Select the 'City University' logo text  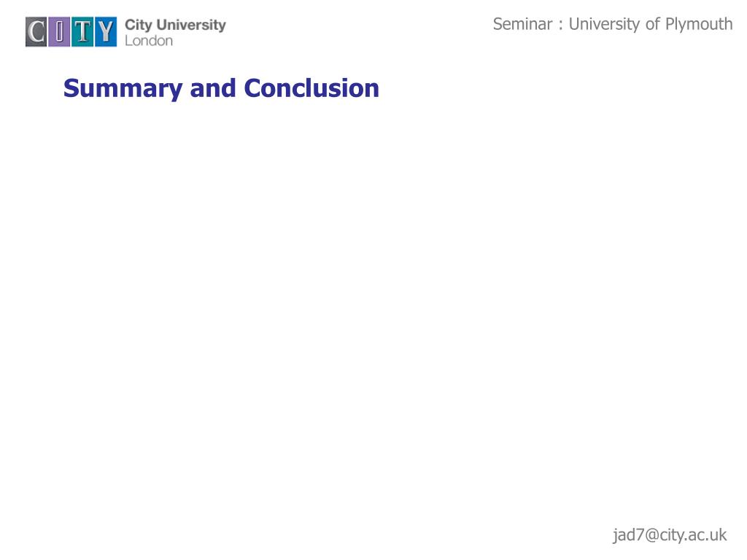pos(175,25)
